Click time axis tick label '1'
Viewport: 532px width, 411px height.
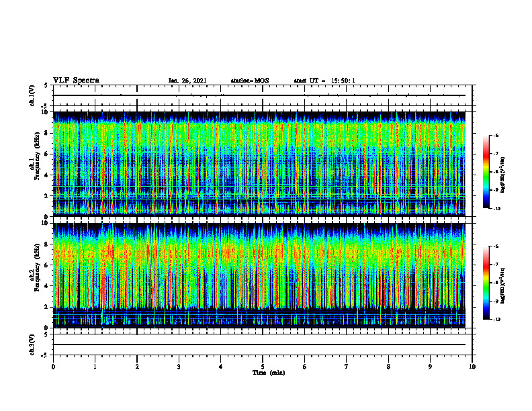click(95, 367)
